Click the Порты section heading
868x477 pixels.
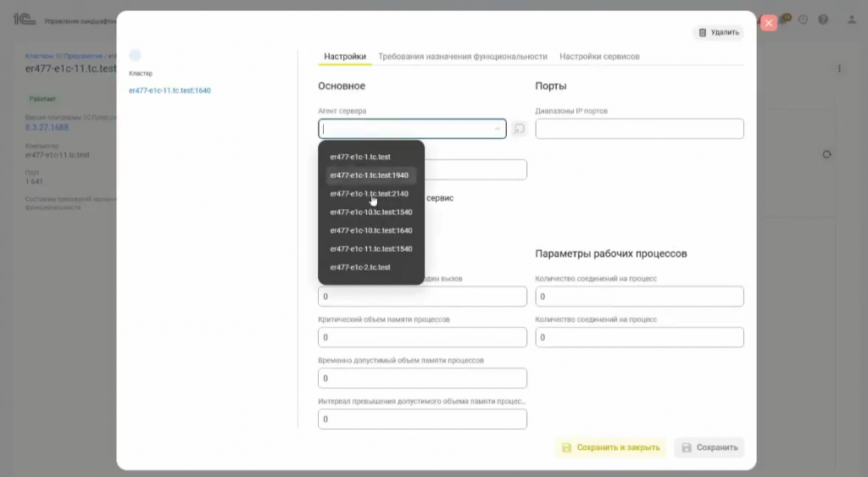tap(551, 86)
